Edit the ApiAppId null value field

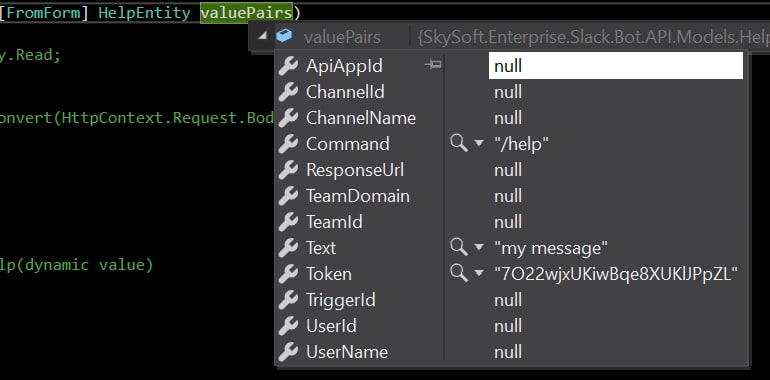(x=615, y=66)
